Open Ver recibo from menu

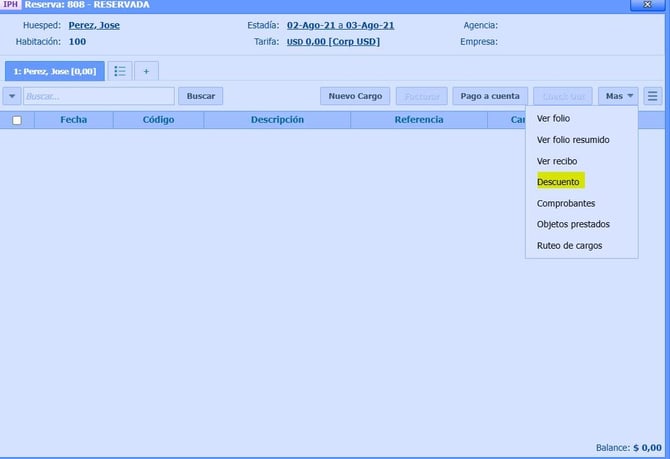(557, 161)
